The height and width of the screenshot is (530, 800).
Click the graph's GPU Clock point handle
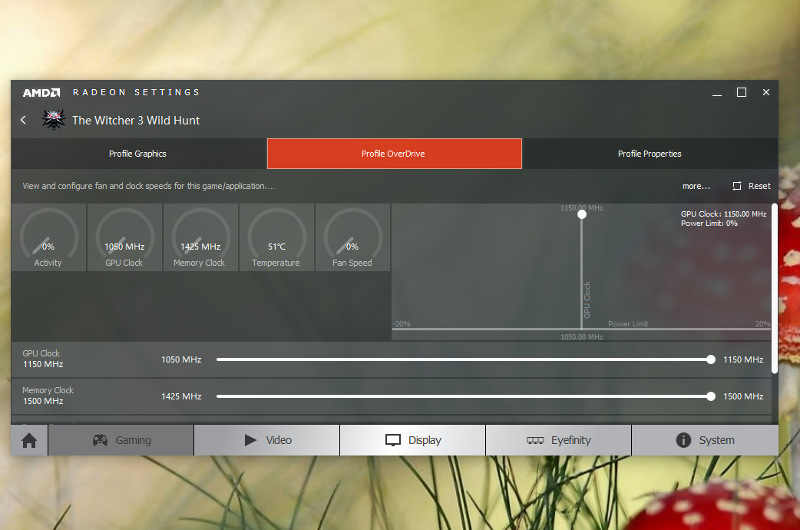coord(582,214)
